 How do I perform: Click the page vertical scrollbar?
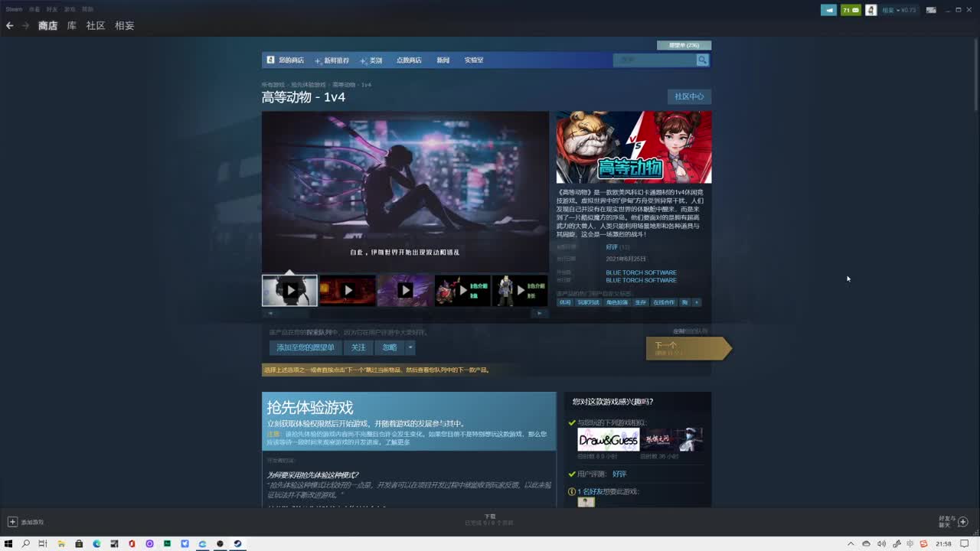[975, 75]
